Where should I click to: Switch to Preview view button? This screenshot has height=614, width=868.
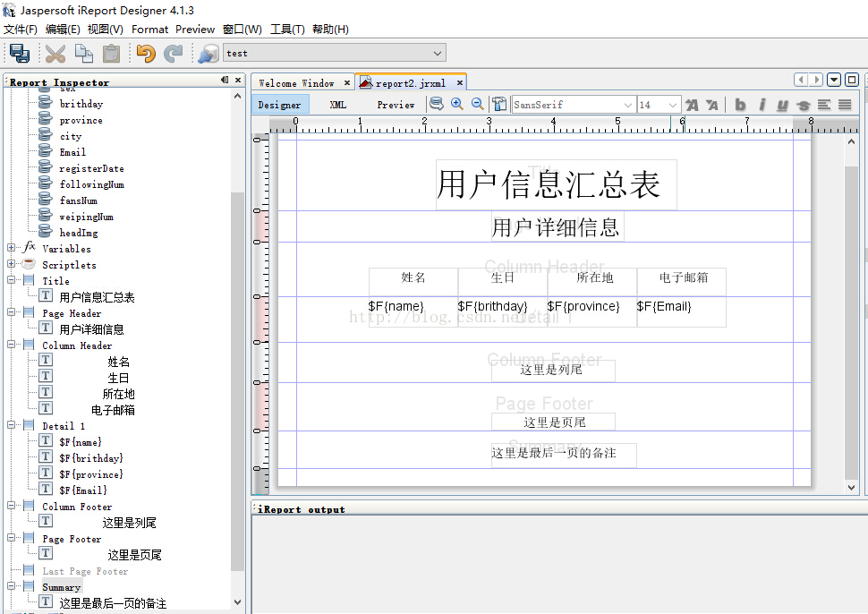click(x=396, y=105)
